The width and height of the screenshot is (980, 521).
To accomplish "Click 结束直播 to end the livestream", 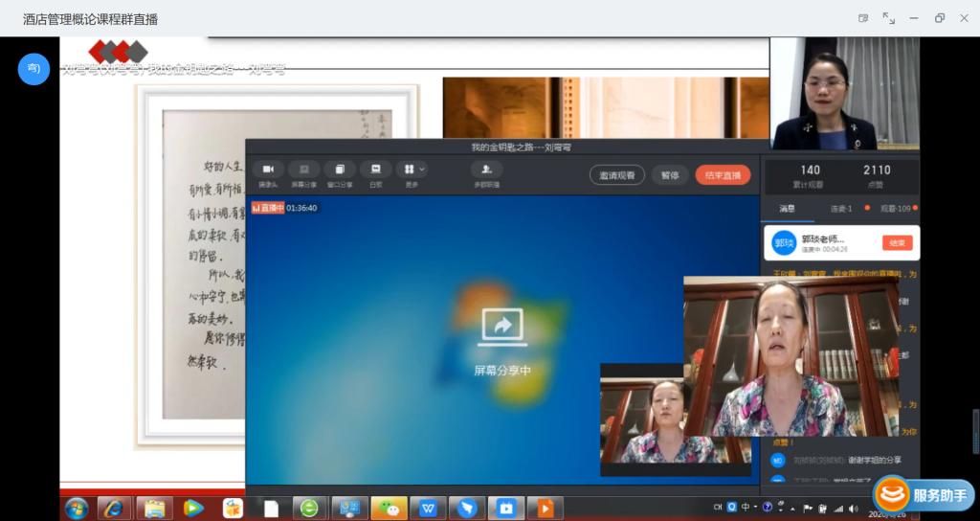I will tap(723, 175).
